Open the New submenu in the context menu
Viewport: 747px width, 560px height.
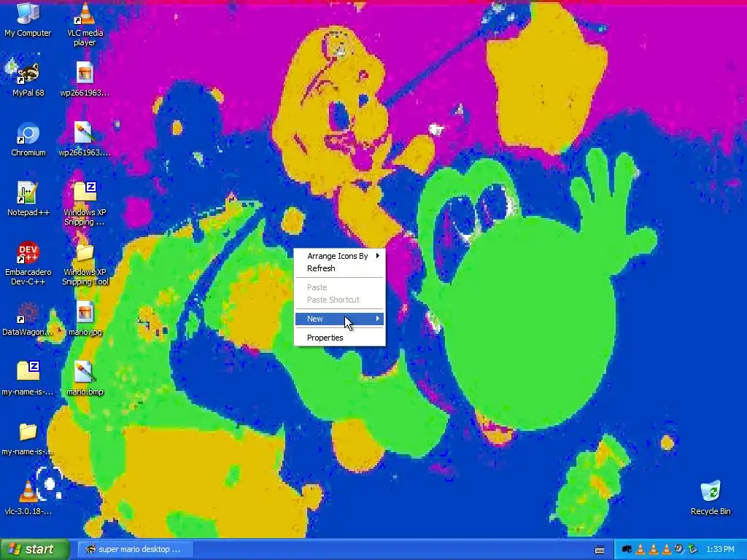pos(339,319)
